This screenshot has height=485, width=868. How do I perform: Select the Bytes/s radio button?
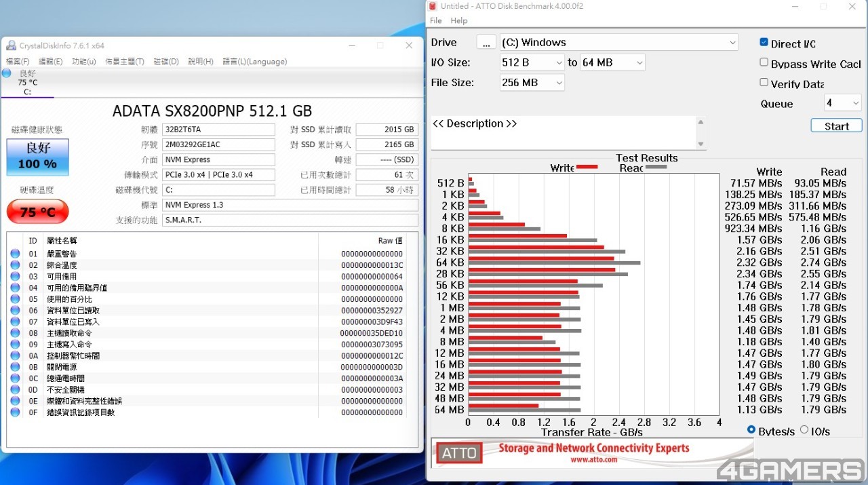tap(751, 430)
